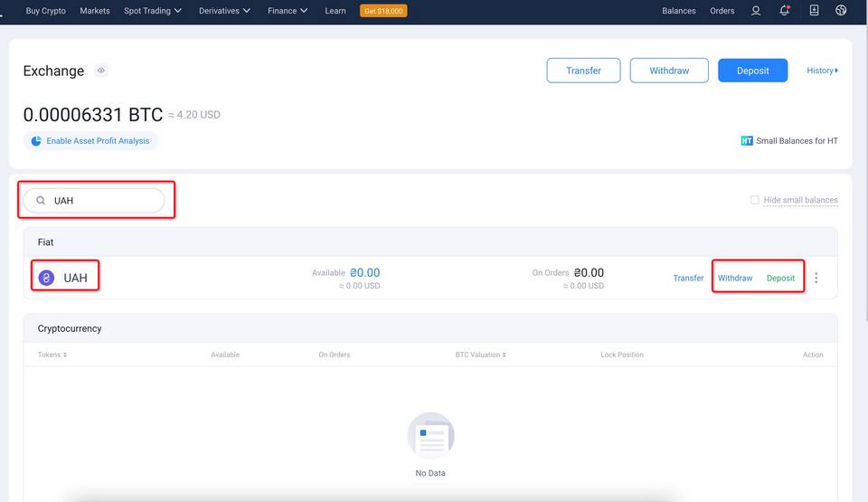The image size is (868, 502).
Task: Click the UAH currency coin icon
Action: (x=46, y=278)
